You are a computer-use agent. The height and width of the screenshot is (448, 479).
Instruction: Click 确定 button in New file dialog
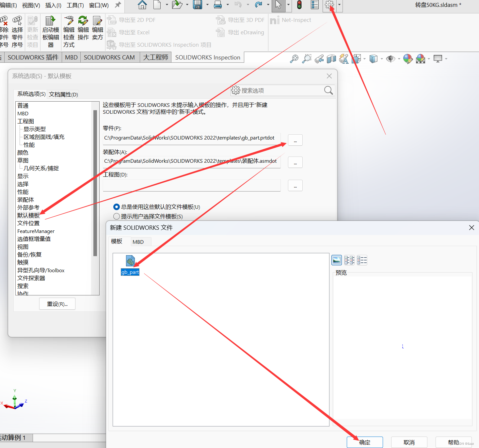(365, 442)
